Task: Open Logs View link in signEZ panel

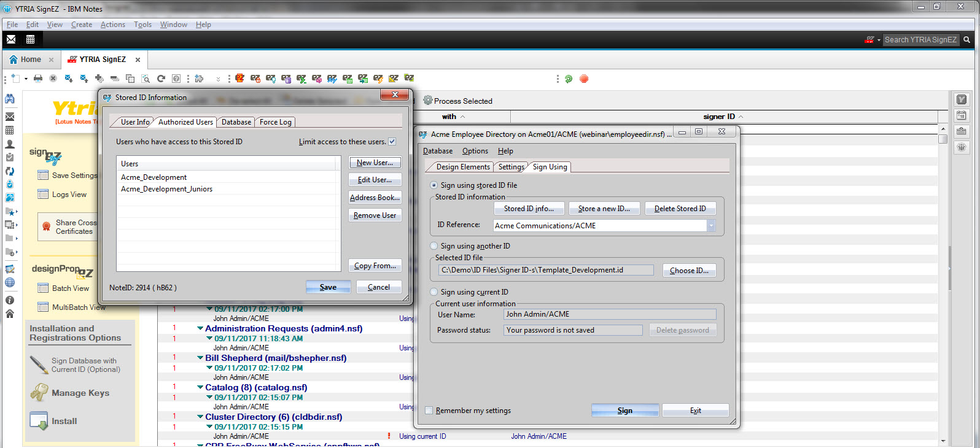Action: pos(69,195)
